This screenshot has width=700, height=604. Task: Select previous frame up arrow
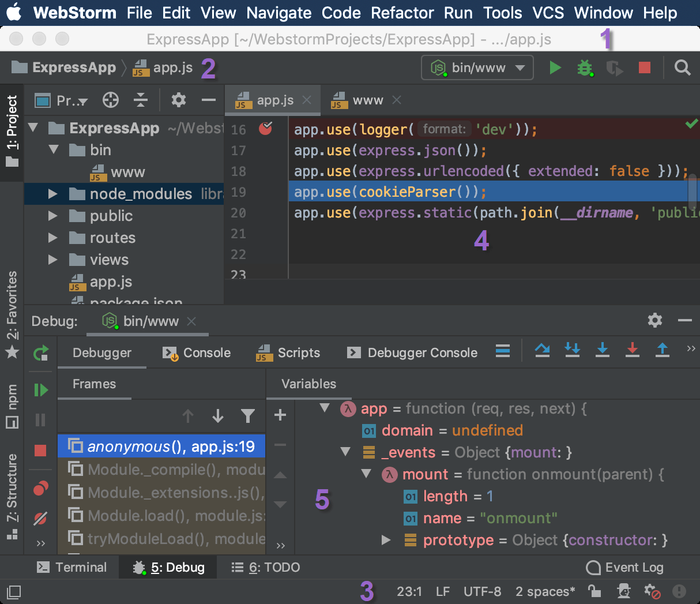[x=188, y=416]
